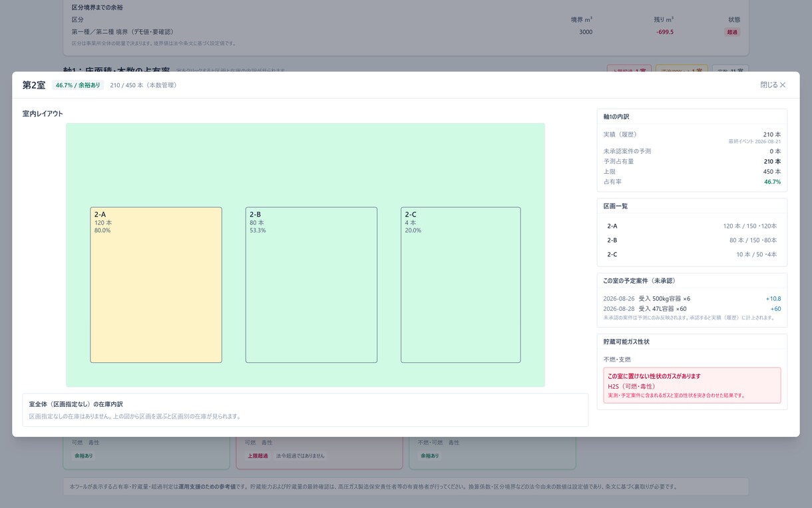This screenshot has width=812, height=508.
Task: Click the H2S（可燃・毒性）warning entry
Action: click(x=632, y=386)
